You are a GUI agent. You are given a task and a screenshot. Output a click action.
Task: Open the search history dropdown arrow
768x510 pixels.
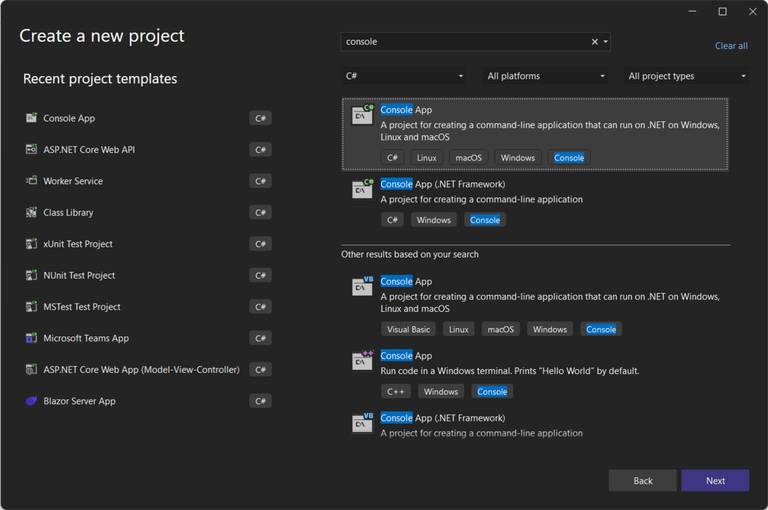coord(606,42)
